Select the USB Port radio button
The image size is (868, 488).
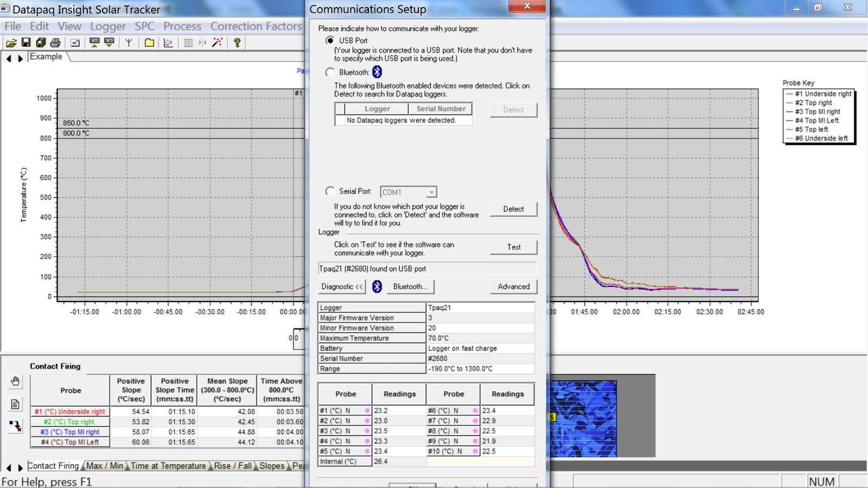point(330,41)
